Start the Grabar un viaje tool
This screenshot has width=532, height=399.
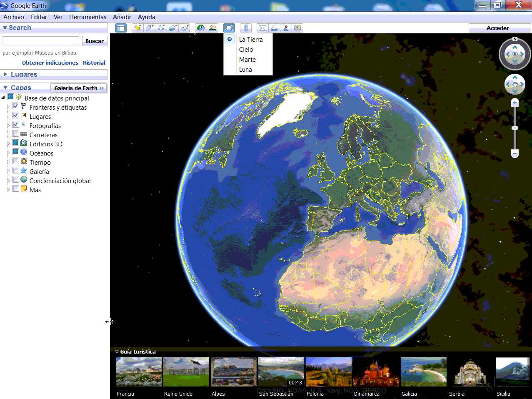point(184,28)
